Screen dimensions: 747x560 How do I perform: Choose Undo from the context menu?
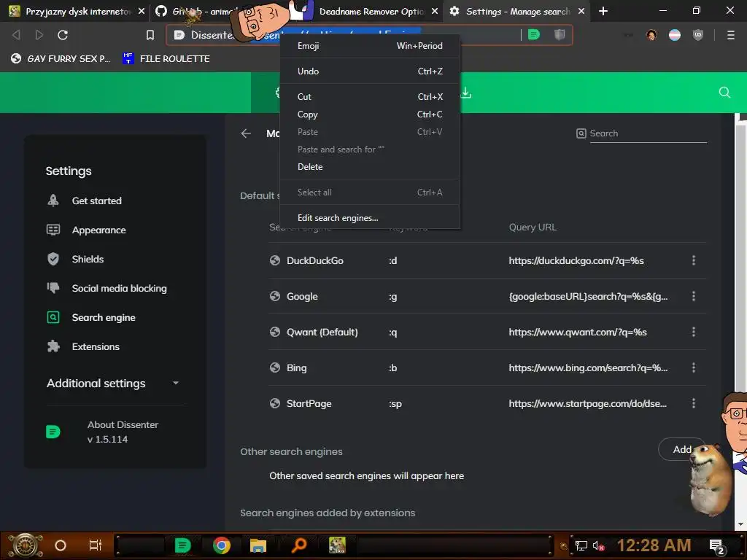point(370,71)
